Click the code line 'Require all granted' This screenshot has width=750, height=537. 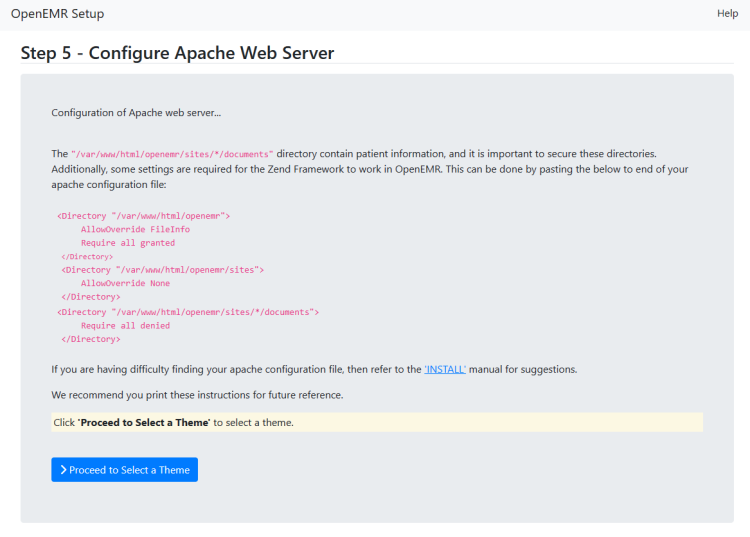click(x=128, y=243)
